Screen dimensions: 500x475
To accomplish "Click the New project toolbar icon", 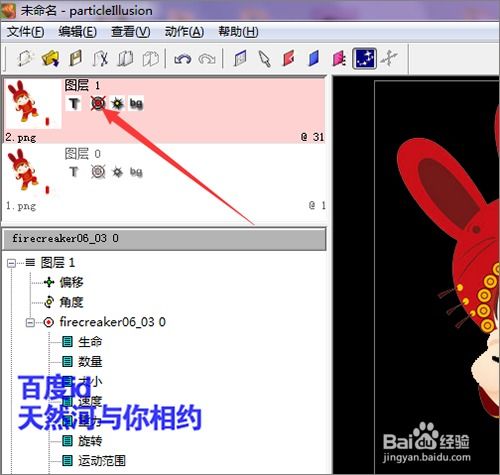I will pyautogui.click(x=25, y=59).
